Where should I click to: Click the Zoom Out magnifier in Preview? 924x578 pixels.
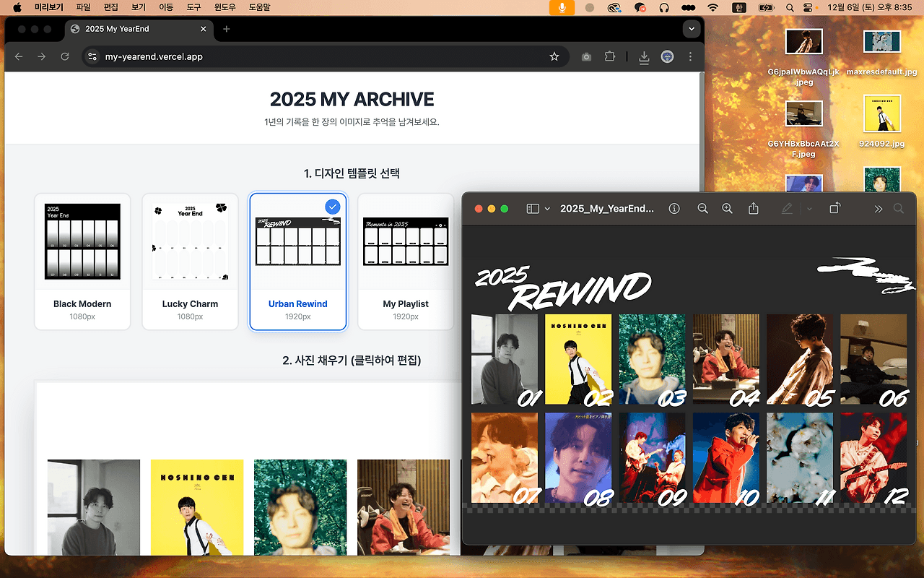click(x=702, y=209)
